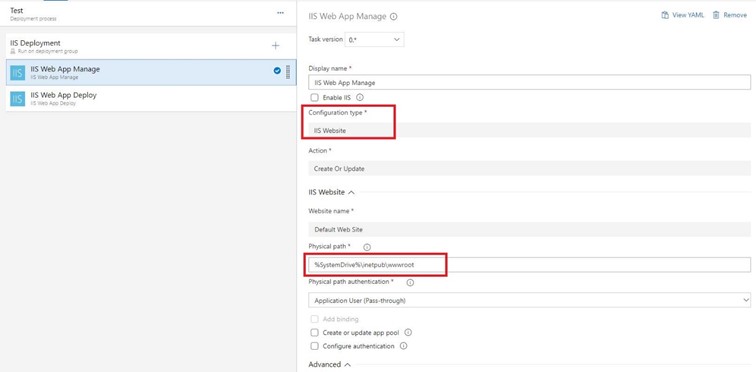Screen dimensions: 756x372
Task: Open info icon beside IIS Web App Manage title
Action: pos(393,16)
